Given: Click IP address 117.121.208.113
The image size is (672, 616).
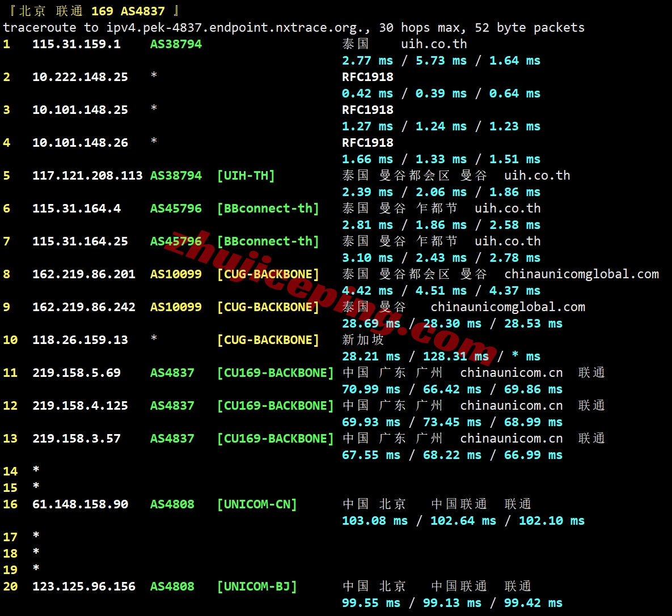Looking at the screenshot, I should coord(87,176).
